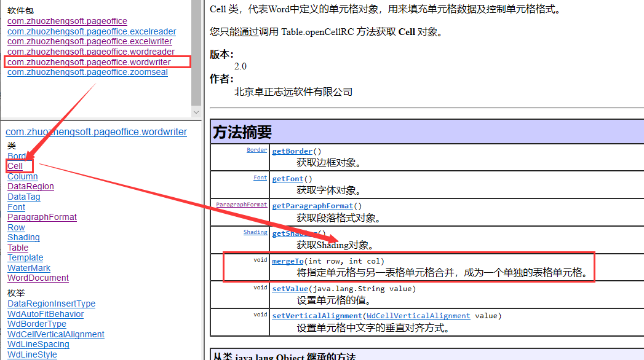
Task: Open the pageoffice.wordreader package link
Action: (x=91, y=52)
